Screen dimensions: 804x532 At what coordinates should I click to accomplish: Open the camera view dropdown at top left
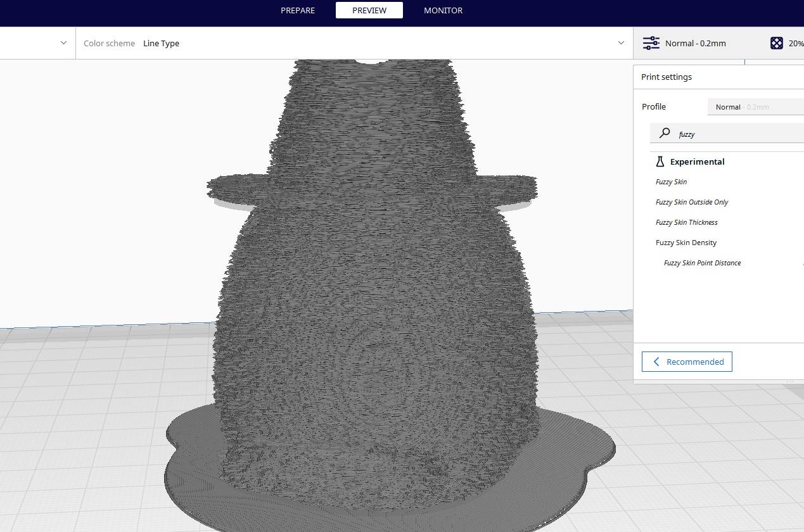click(63, 42)
